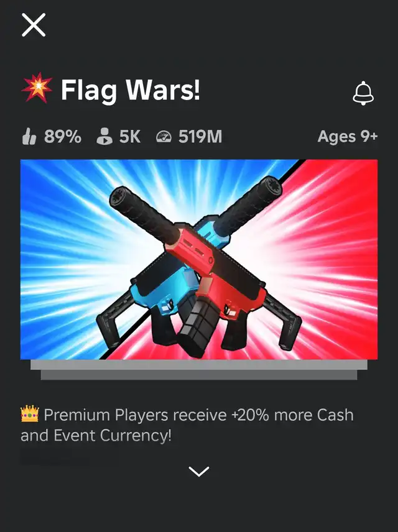Expand the description with the down chevron
This screenshot has height=532, width=398.
[199, 471]
